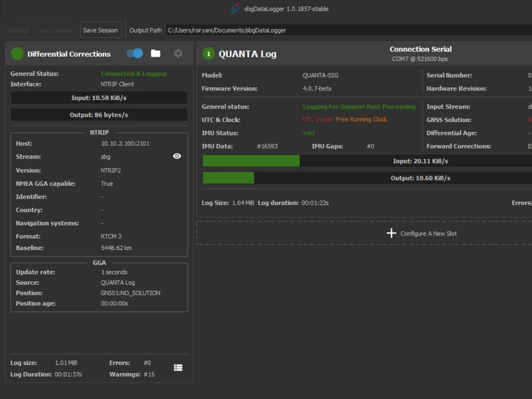Click the QUANTA Log slot number badge
Viewport: 532px width, 399px height.
coord(208,54)
